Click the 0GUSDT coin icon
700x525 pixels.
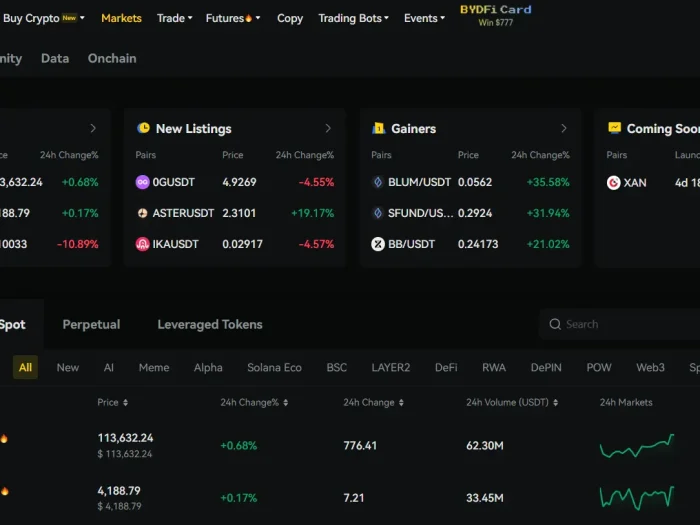click(143, 182)
